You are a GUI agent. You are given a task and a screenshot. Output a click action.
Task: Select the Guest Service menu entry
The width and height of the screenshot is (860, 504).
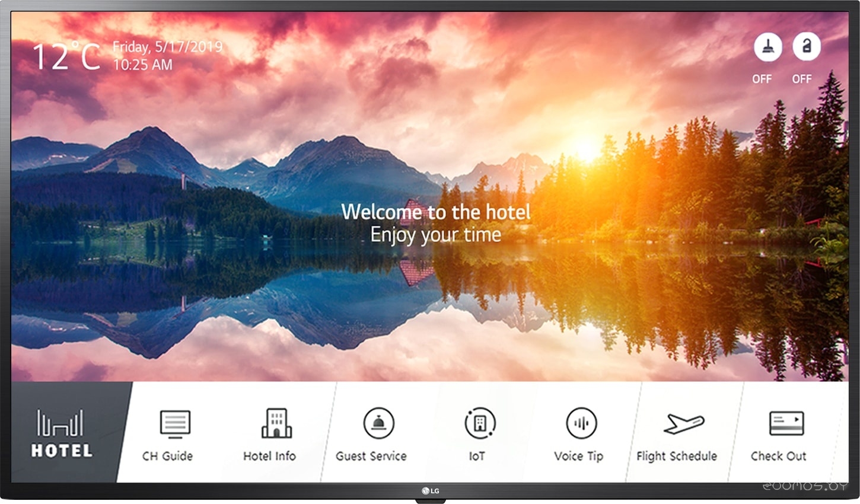pyautogui.click(x=371, y=457)
